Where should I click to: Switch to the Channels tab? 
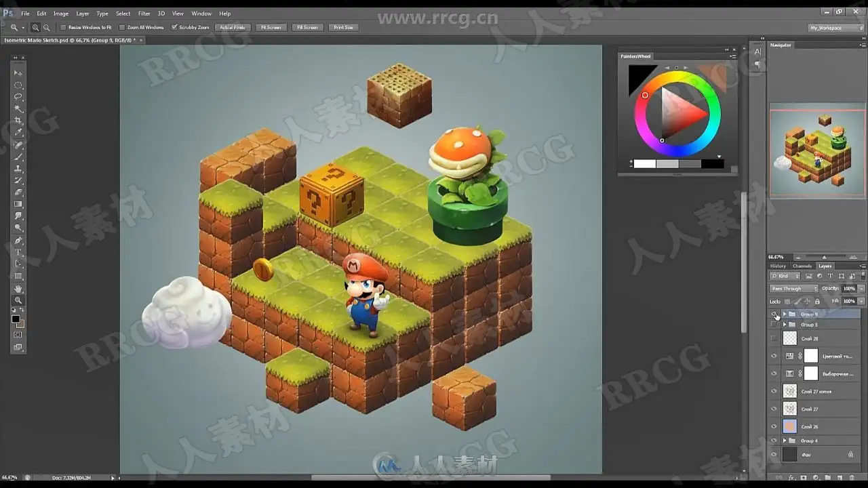(x=802, y=266)
